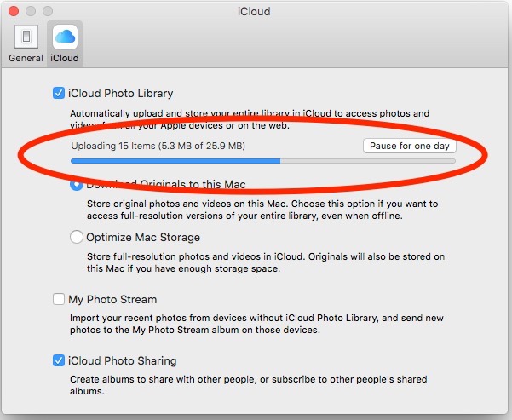The width and height of the screenshot is (512, 420).
Task: Click the Optimize Mac Storage label
Action: point(143,237)
